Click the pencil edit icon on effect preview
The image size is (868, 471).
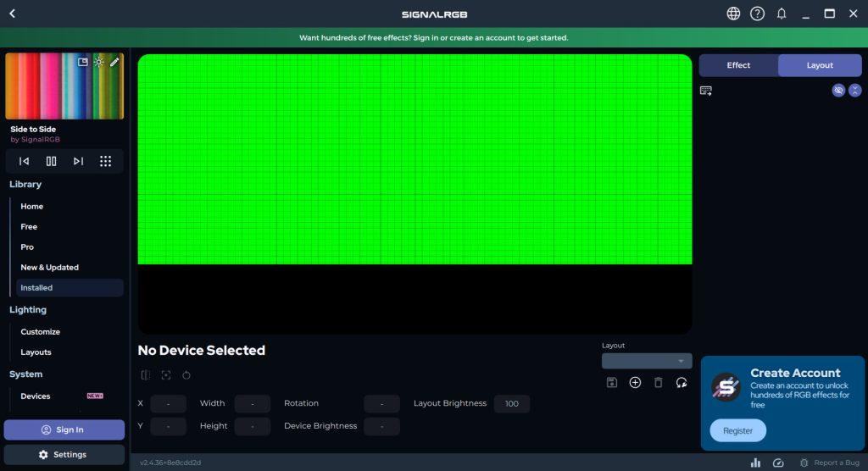pos(114,62)
